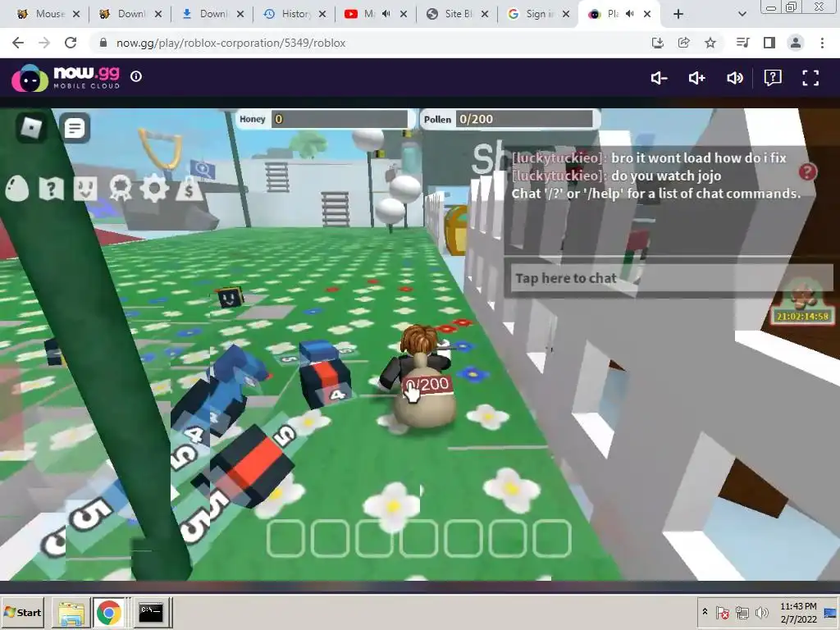Open the Roblox menu icon in-game
Image resolution: width=840 pixels, height=630 pixels.
(31, 127)
